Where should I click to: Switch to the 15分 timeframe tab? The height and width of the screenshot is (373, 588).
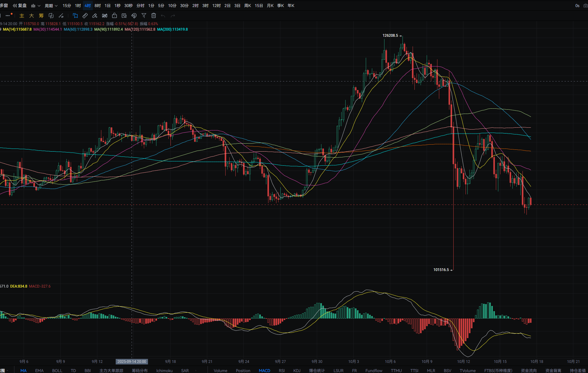[67, 6]
